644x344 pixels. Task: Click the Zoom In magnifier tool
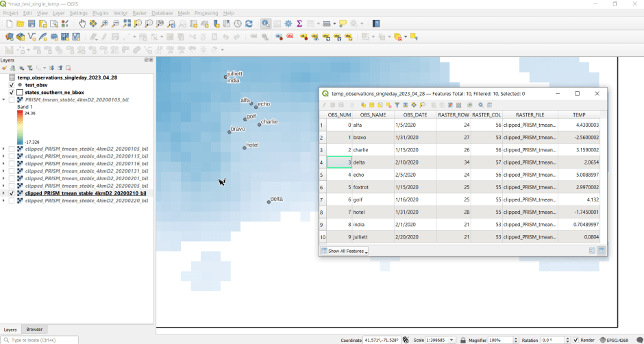click(x=104, y=24)
